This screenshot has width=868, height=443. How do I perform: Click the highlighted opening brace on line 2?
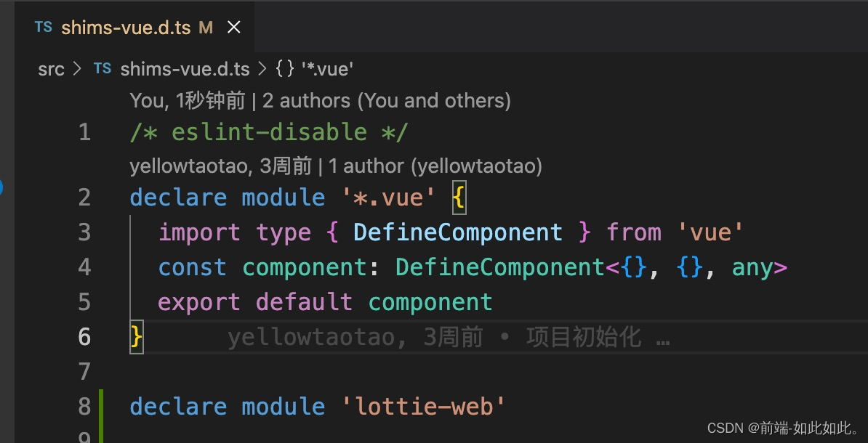(459, 197)
